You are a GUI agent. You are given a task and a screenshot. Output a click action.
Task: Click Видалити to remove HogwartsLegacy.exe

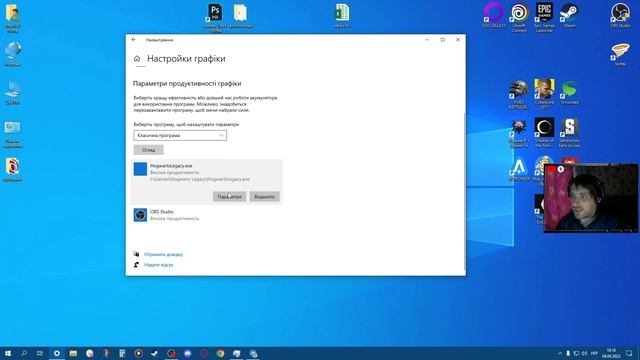click(264, 197)
